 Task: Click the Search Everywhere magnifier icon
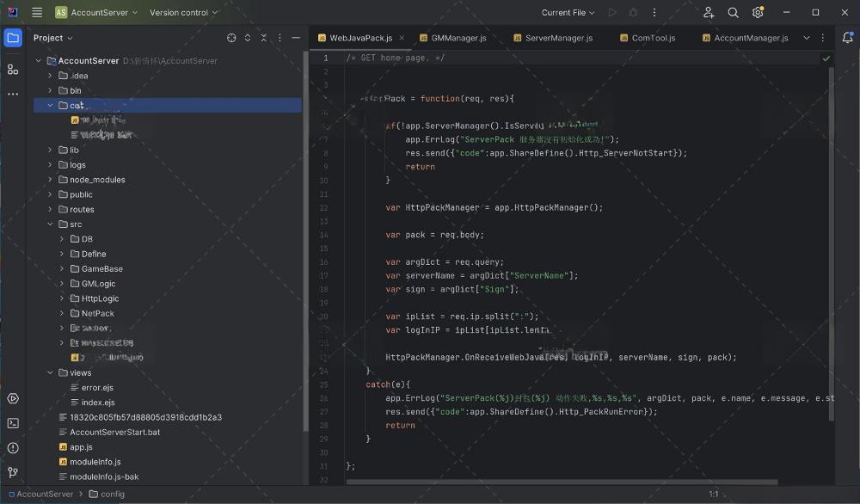click(x=733, y=13)
